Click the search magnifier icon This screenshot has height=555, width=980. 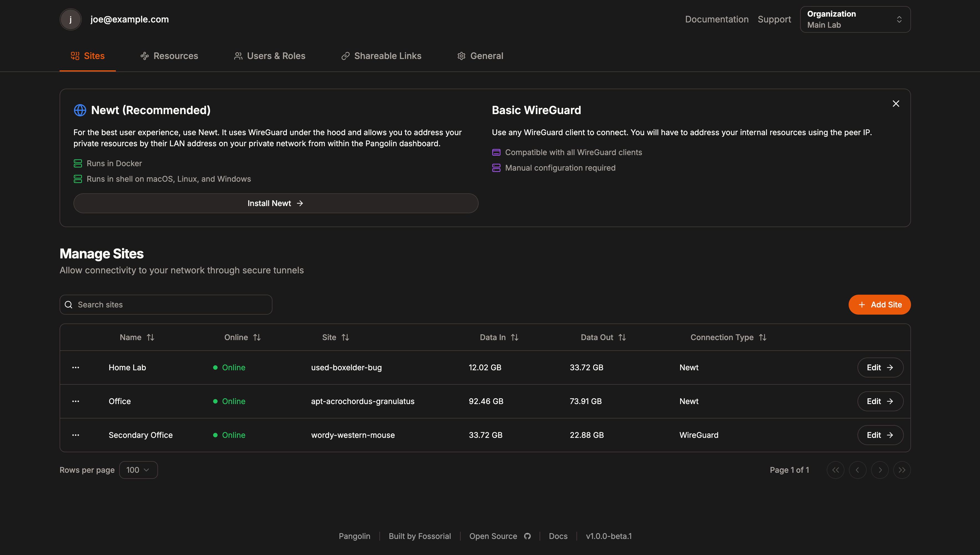pos(69,305)
